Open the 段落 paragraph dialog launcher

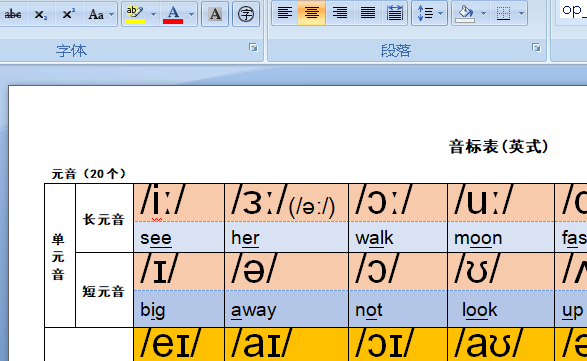click(x=536, y=48)
